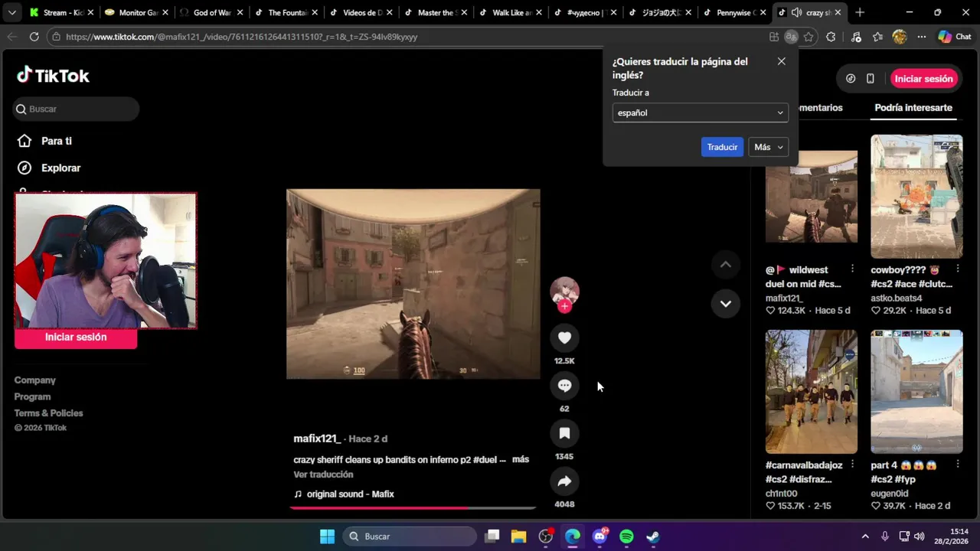Open options menu for cowboy???? video

957,269
